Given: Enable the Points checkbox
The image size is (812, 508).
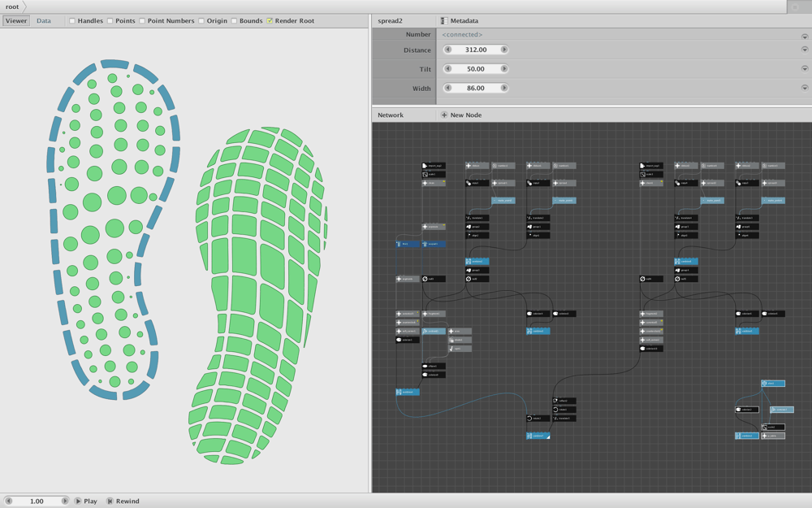Looking at the screenshot, I should coord(110,21).
